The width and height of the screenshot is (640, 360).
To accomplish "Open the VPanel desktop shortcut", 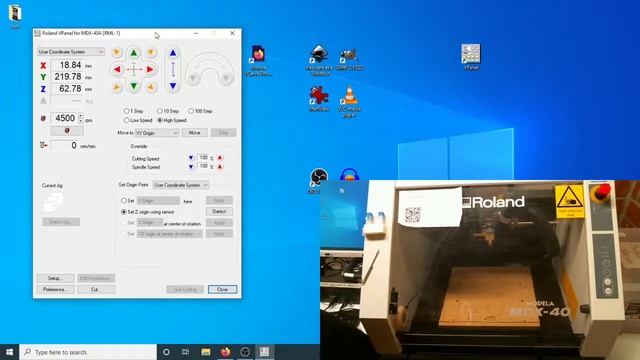I will tap(471, 57).
